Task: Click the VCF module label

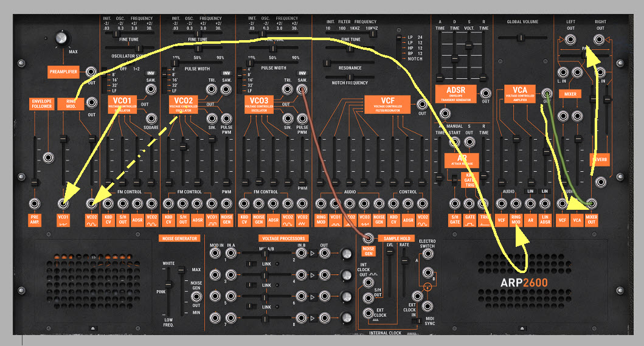Action: [387, 105]
